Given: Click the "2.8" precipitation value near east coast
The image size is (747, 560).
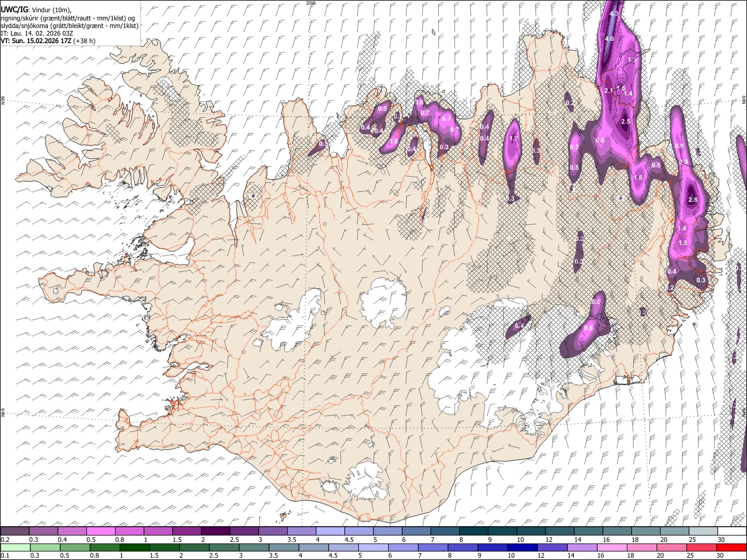Looking at the screenshot, I should (693, 199).
